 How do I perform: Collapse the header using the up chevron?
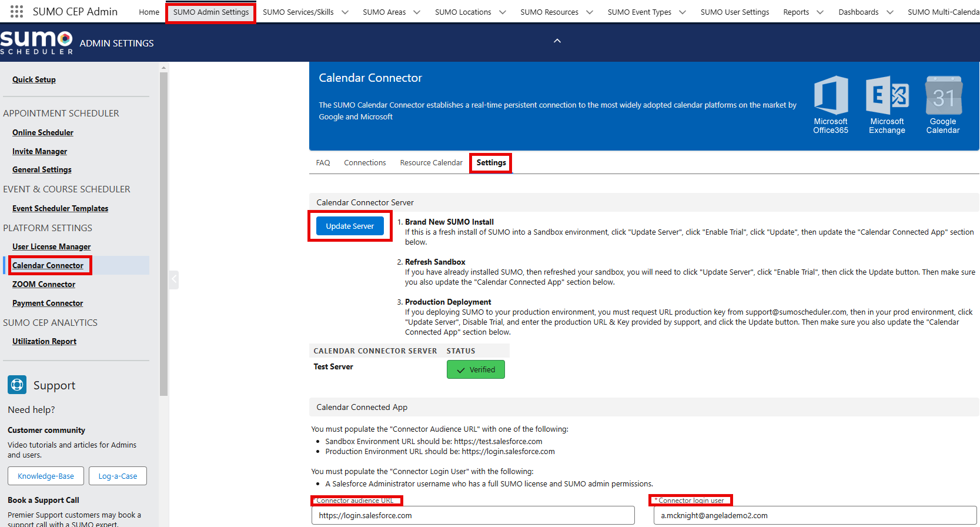click(x=557, y=41)
